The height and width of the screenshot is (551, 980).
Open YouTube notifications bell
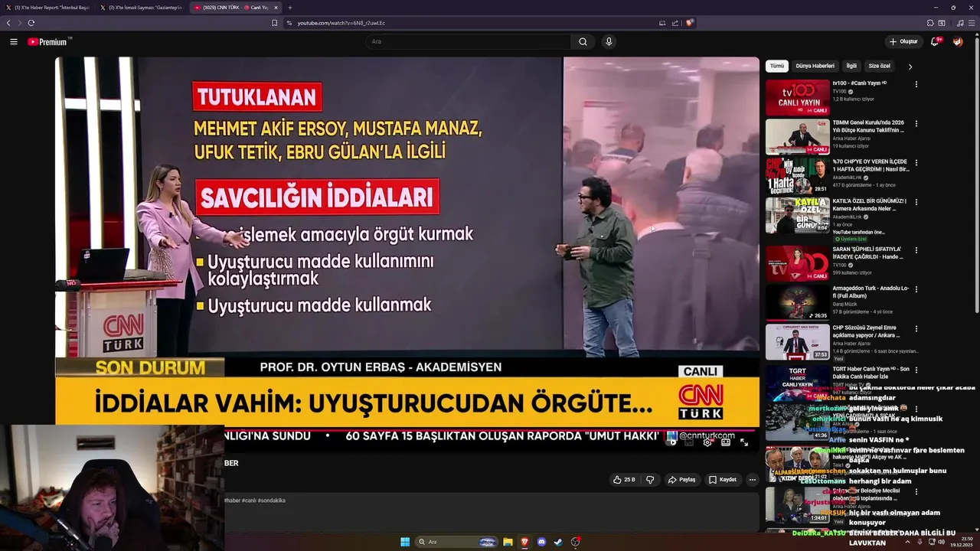point(935,41)
